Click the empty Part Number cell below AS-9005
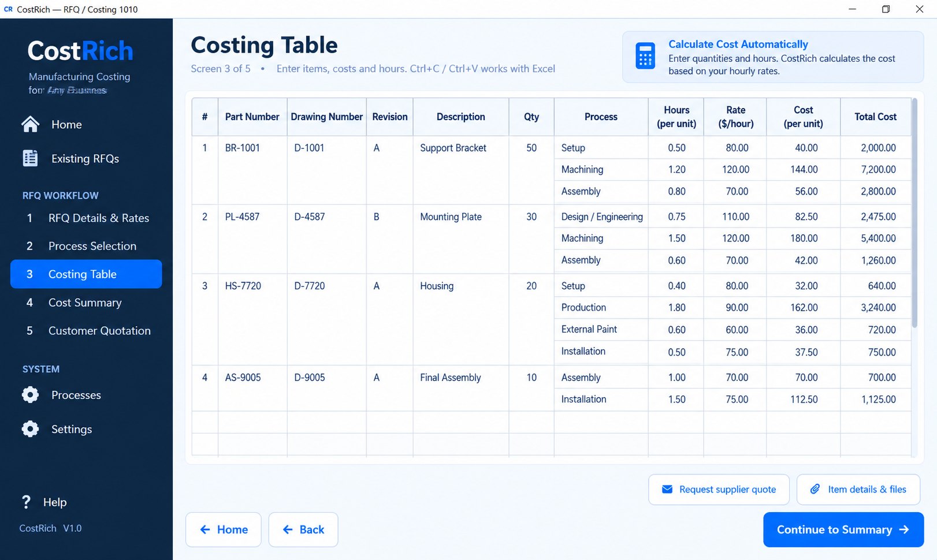 click(252, 422)
